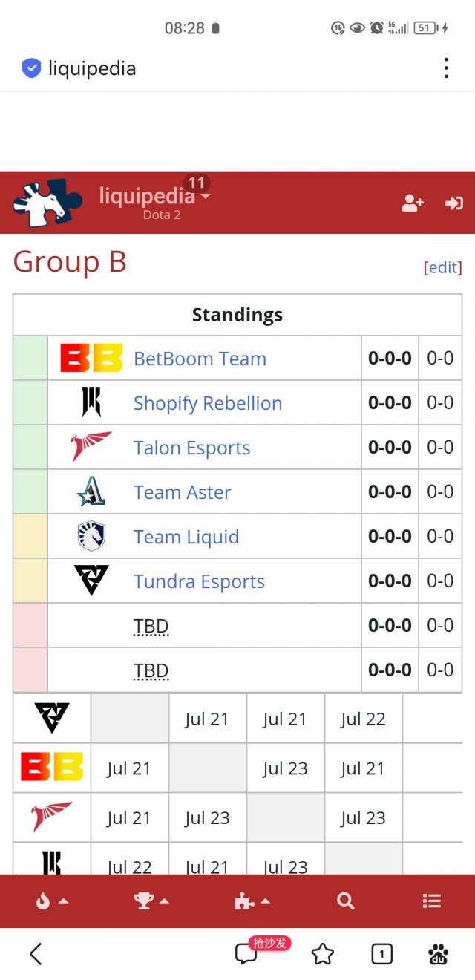Click the edit link for Group B
Viewport: 475px width, 980px height.
click(442, 267)
